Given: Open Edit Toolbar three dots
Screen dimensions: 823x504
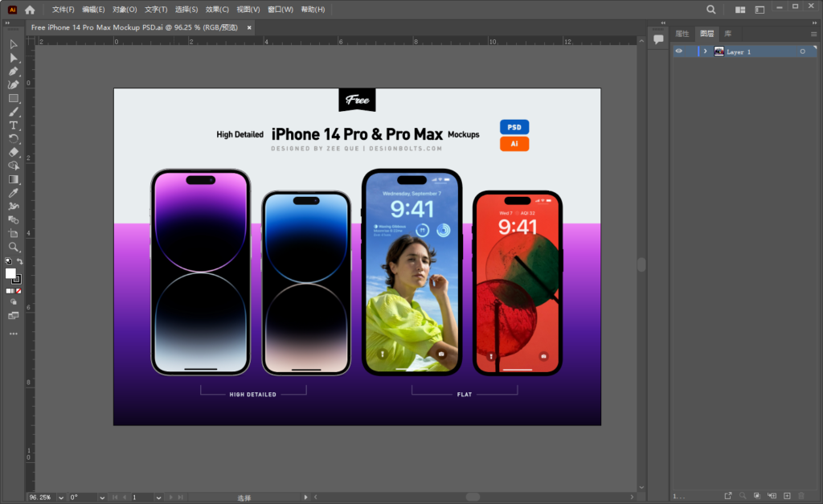Looking at the screenshot, I should (x=14, y=334).
